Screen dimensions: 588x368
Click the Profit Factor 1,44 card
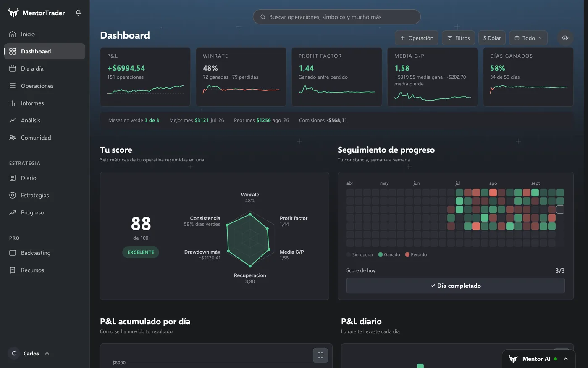coord(337,77)
